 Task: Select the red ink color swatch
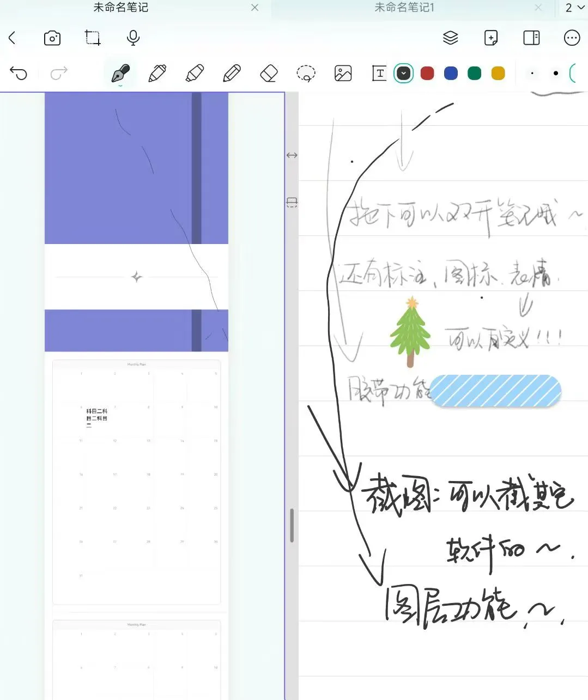pos(427,72)
